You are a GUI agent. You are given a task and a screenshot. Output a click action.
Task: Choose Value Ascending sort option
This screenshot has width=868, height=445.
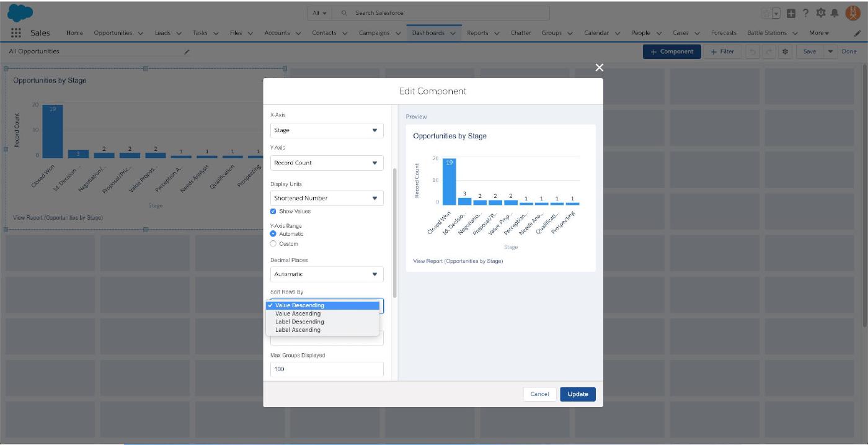298,313
